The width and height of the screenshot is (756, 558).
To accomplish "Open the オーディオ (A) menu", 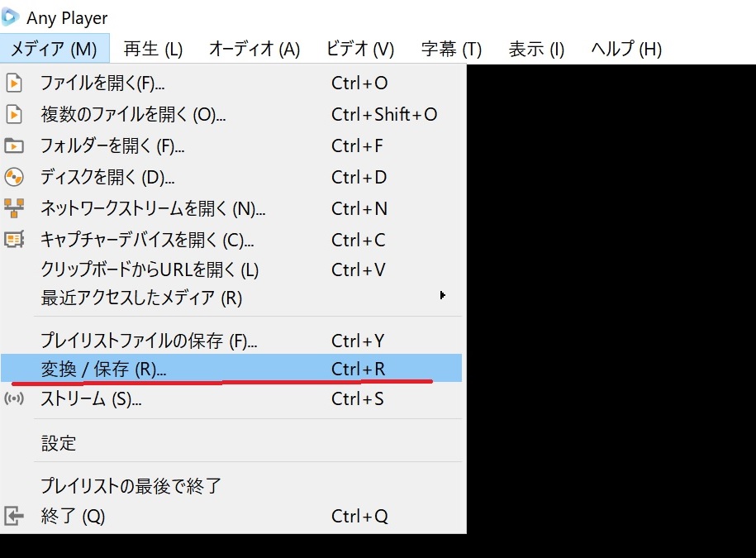I will click(254, 49).
